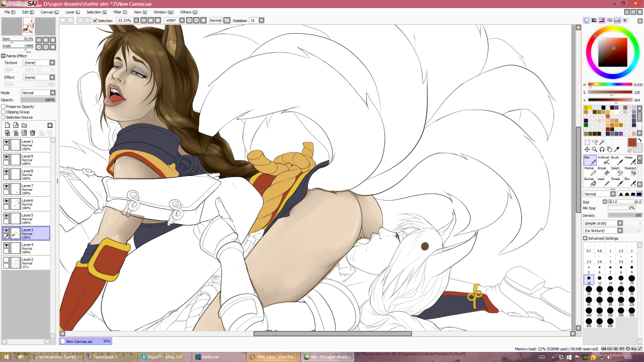The image size is (644, 362).
Task: Select the Eraser tool
Action: (603, 171)
